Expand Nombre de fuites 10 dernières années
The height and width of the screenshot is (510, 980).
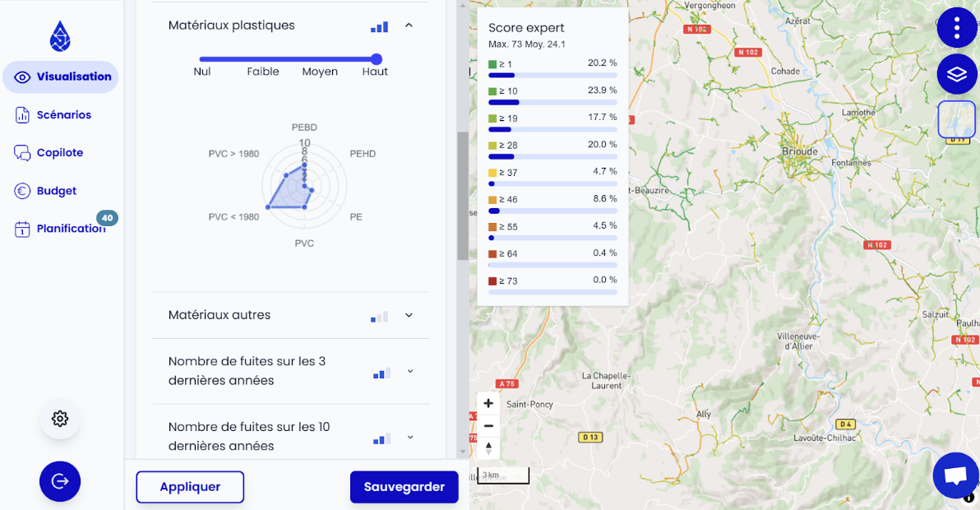[409, 437]
